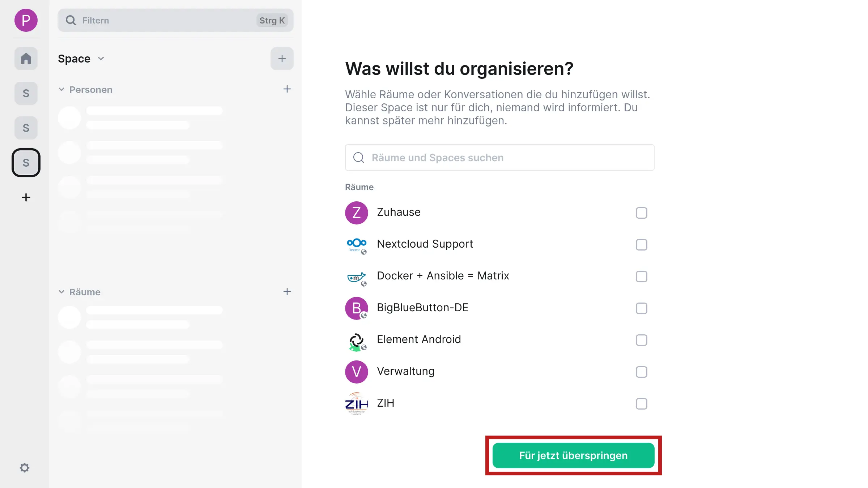Collapse the Personen section
Image resolution: width=868 pixels, height=488 pixels.
click(61, 89)
